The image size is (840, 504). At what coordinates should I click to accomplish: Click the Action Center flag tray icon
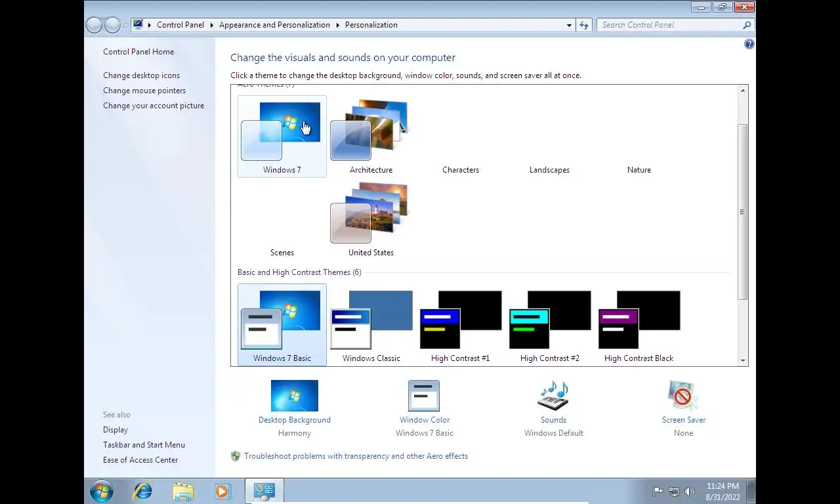(x=658, y=492)
